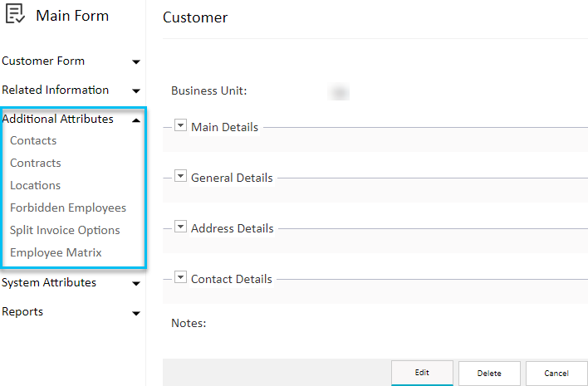Click the Main Details section title
Viewport: 588px width, 386px height.
point(224,127)
